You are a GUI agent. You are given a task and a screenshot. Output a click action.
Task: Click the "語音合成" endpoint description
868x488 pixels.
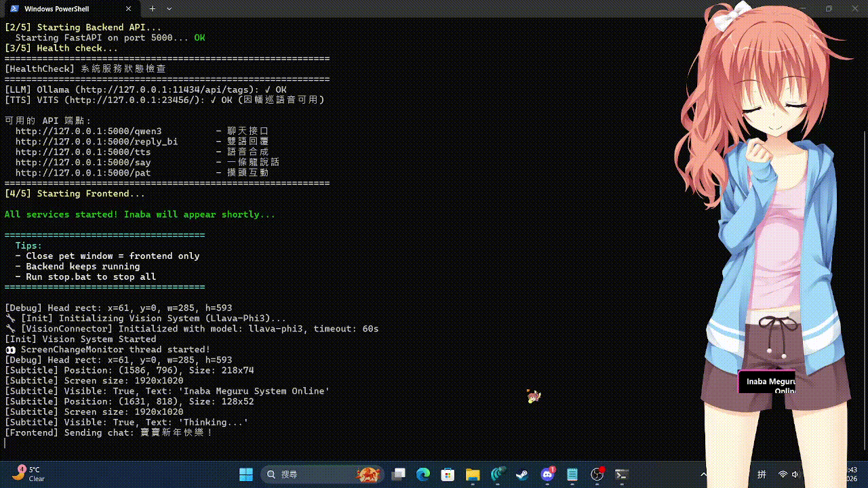[248, 152]
